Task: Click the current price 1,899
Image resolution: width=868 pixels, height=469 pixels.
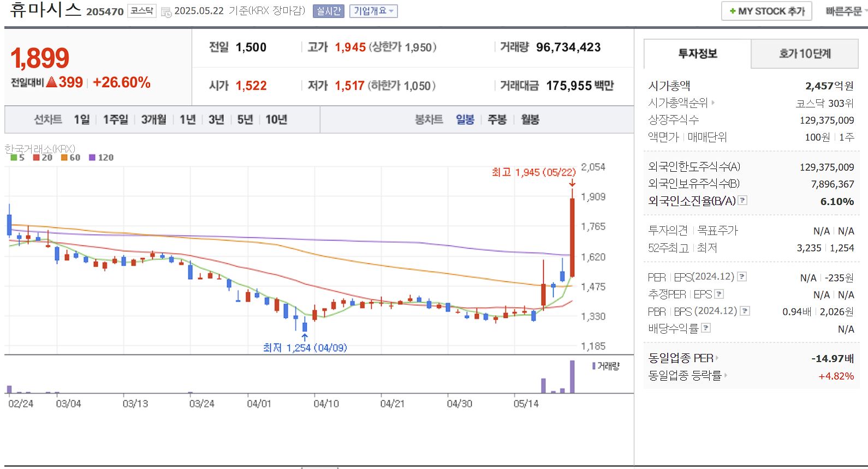Action: [x=40, y=58]
